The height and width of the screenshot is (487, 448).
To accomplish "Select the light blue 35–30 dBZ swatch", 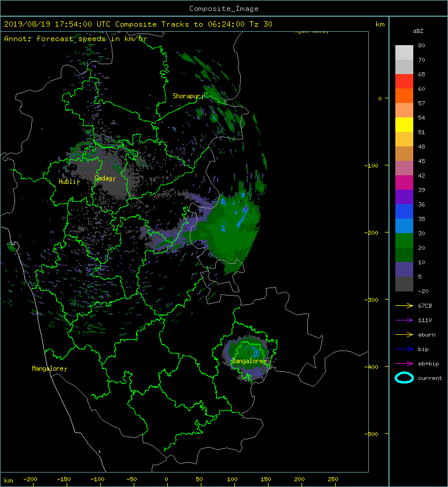I will pos(404,226).
